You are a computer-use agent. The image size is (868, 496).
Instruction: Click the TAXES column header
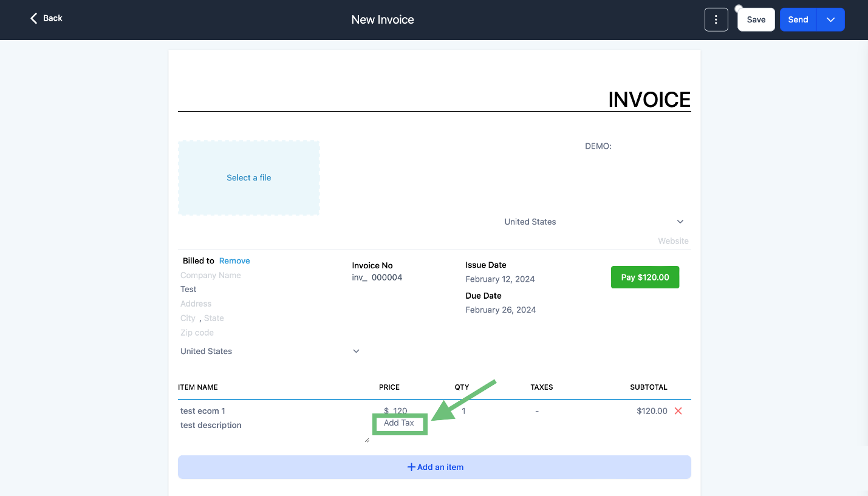point(542,387)
